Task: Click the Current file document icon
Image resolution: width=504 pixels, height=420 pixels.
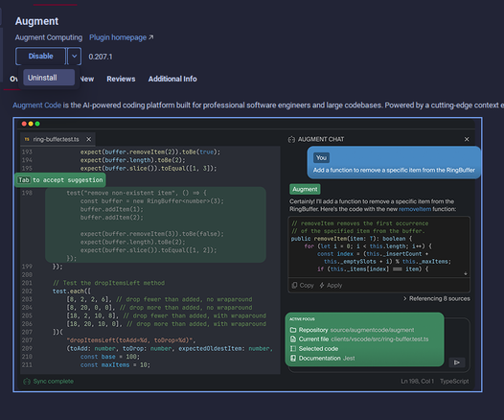Action: 293,339
